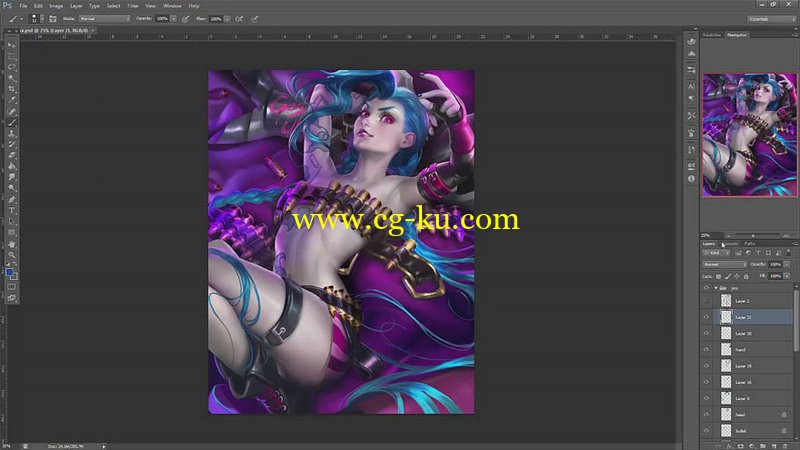
Task: Open status bar Doc info arrow
Action: [x=104, y=446]
